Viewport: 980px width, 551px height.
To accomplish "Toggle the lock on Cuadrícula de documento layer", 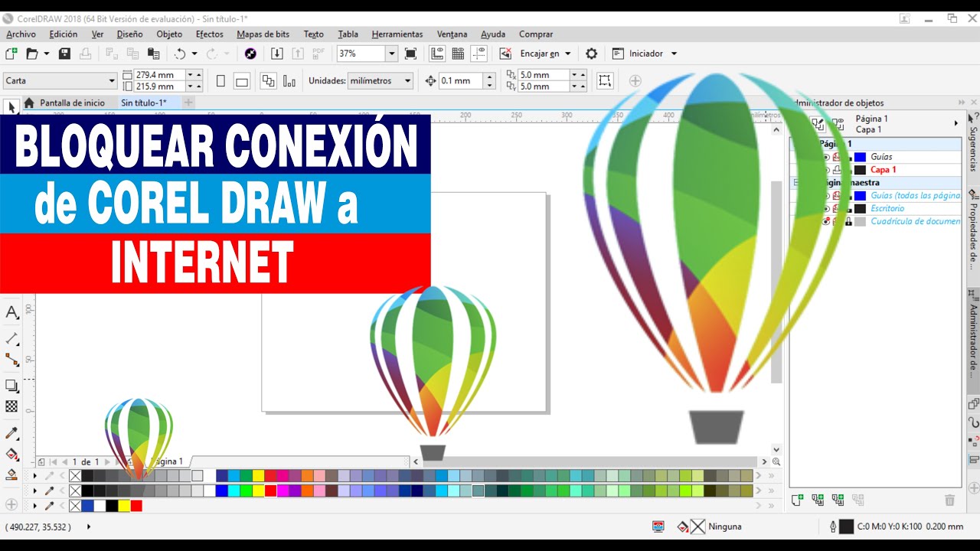I will point(848,221).
